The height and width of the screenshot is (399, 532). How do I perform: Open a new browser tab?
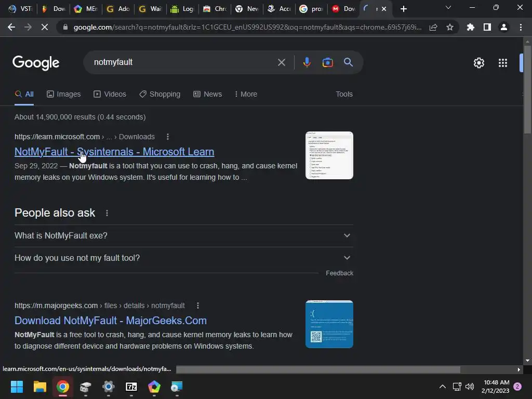click(403, 9)
